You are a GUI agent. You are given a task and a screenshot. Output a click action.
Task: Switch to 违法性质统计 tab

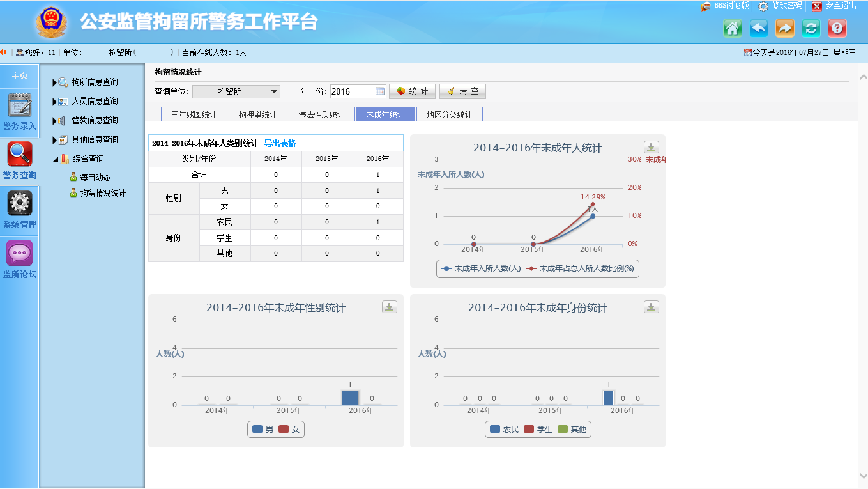pos(322,114)
